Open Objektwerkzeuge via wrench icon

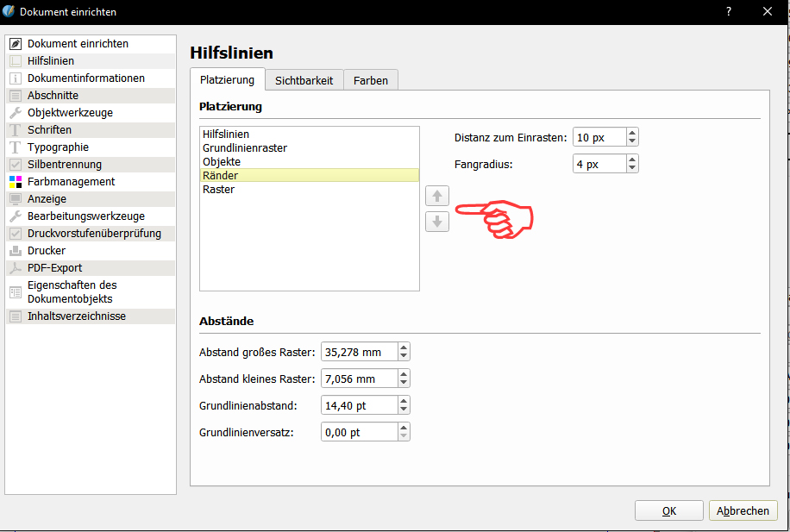15,113
